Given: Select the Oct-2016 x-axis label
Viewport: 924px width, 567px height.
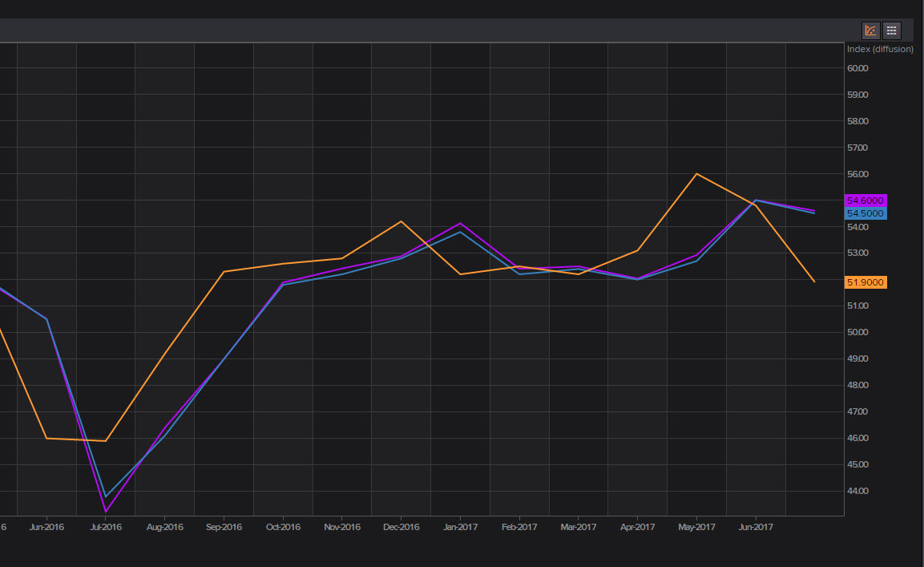Looking at the screenshot, I should coord(283,527).
